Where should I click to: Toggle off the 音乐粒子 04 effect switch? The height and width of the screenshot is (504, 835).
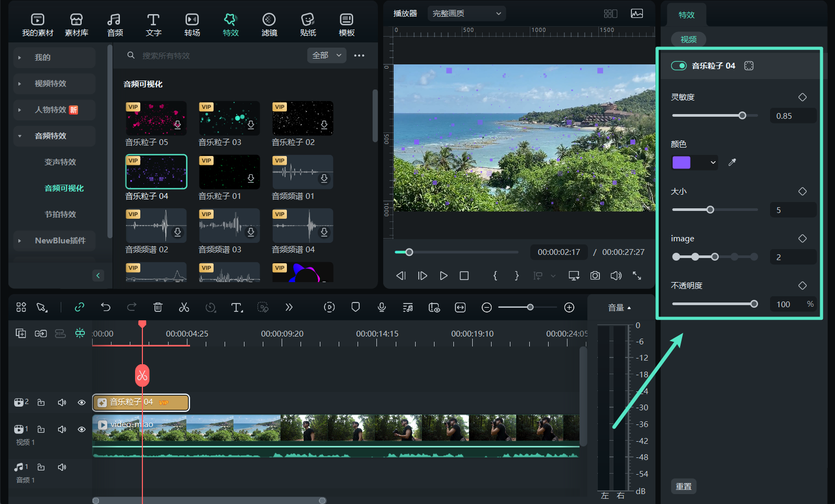pos(678,65)
